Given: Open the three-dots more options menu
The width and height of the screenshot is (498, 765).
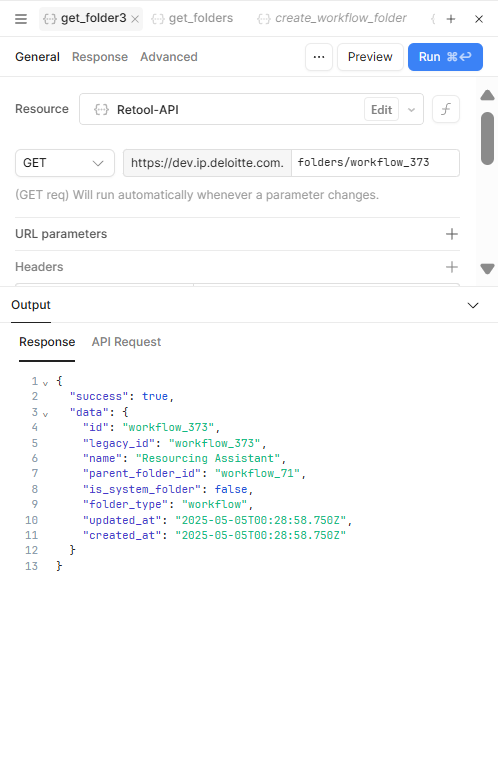Looking at the screenshot, I should 319,57.
